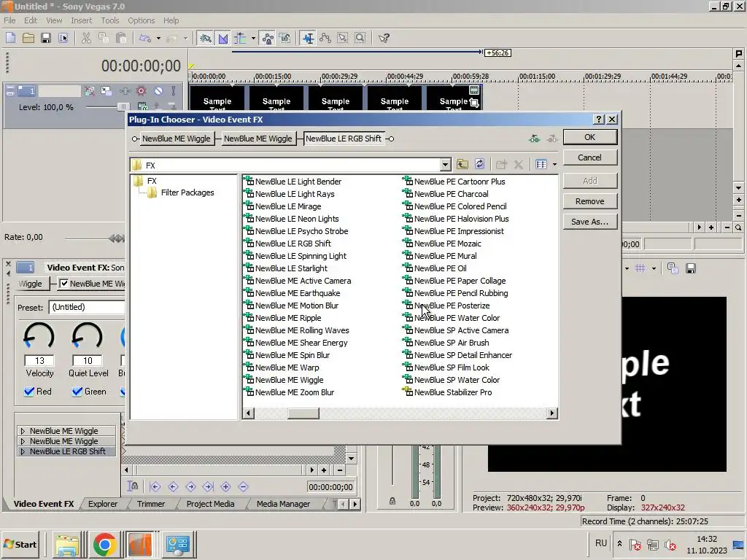The image size is (747, 560).
Task: Click Copy Snapshot to Clipboard icon in preview
Action: [x=673, y=268]
